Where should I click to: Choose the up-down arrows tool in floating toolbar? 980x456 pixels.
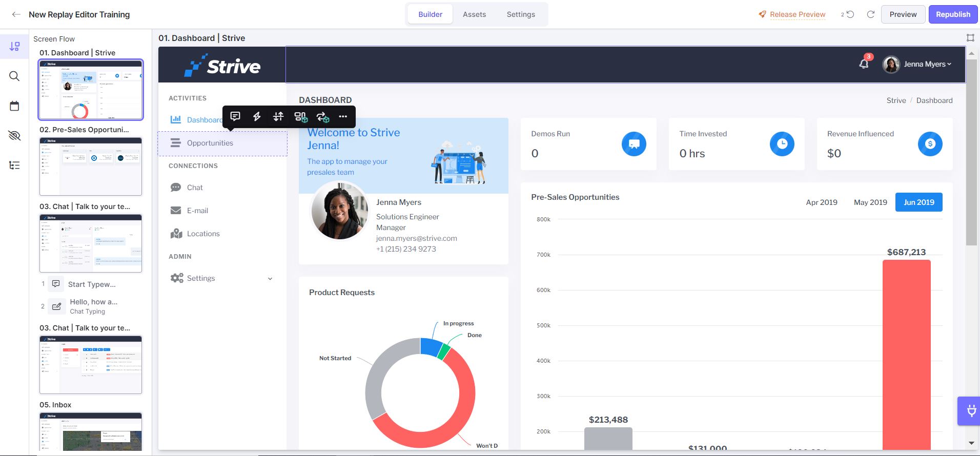[278, 117]
